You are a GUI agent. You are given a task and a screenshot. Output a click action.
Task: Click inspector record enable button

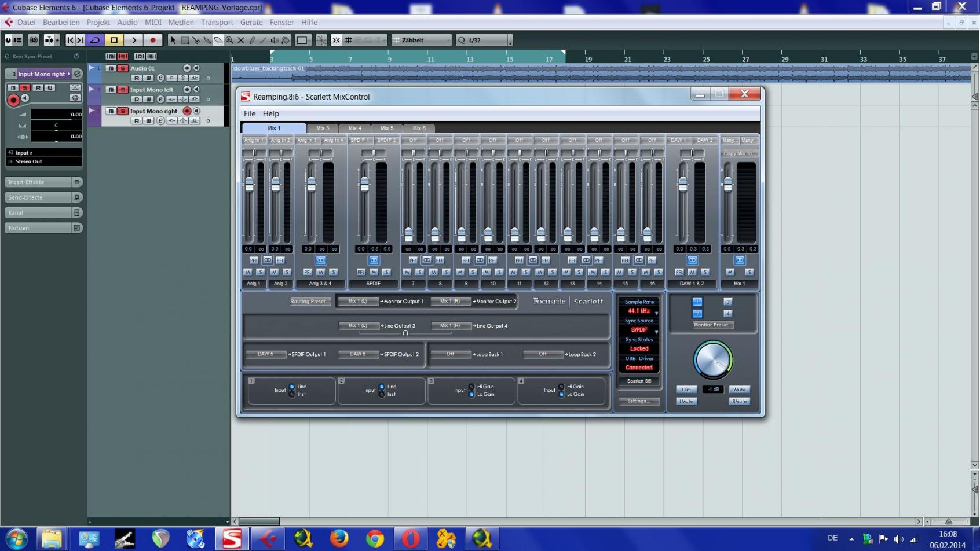[13, 100]
